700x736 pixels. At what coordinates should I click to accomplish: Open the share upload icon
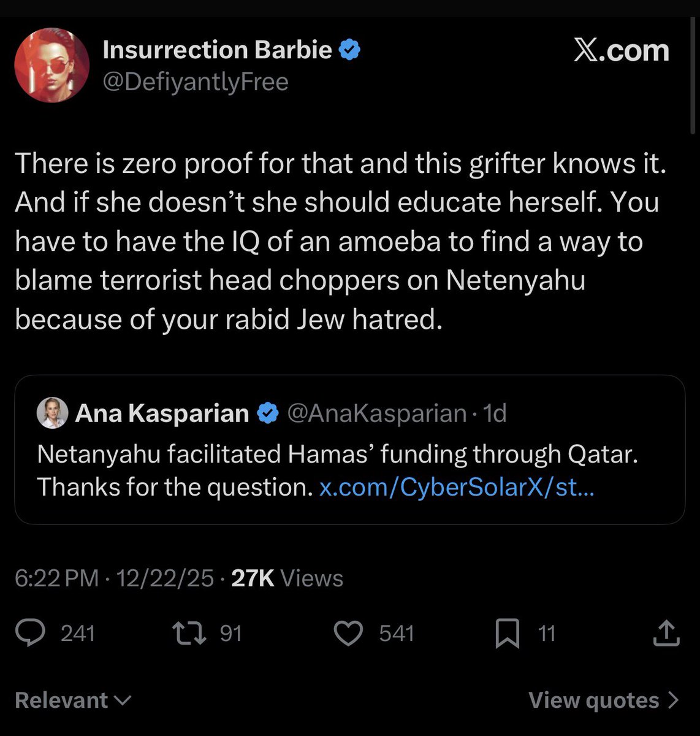pos(666,633)
